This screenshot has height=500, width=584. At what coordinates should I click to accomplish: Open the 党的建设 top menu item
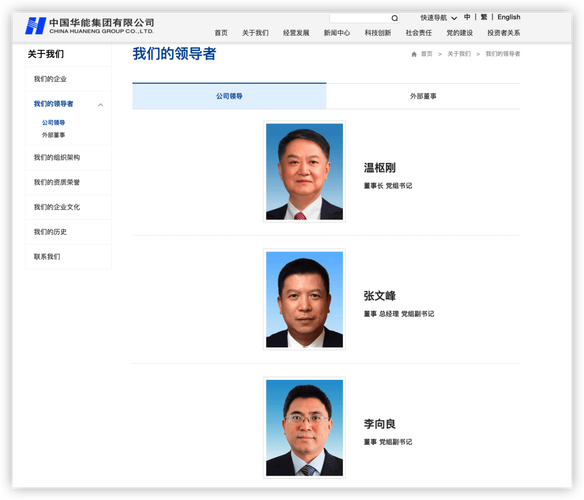(x=460, y=33)
